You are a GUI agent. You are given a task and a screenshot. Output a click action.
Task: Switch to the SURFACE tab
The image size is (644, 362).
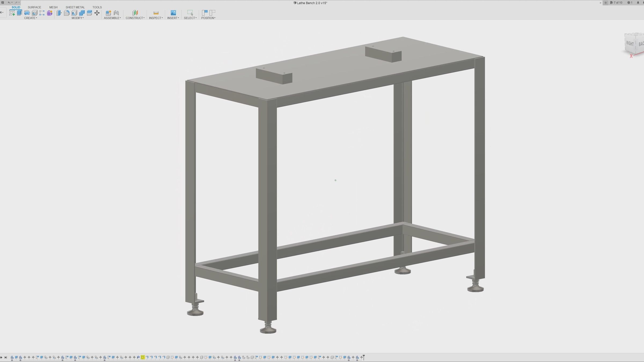point(34,7)
